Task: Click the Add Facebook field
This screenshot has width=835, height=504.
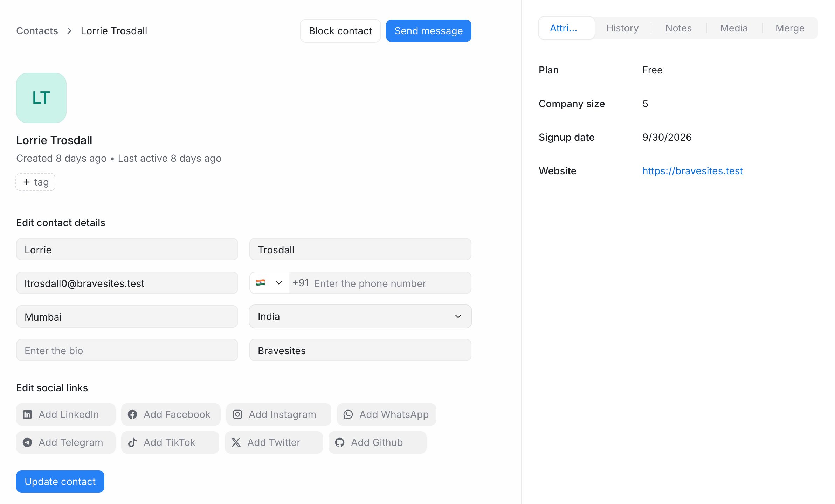Action: click(x=171, y=414)
